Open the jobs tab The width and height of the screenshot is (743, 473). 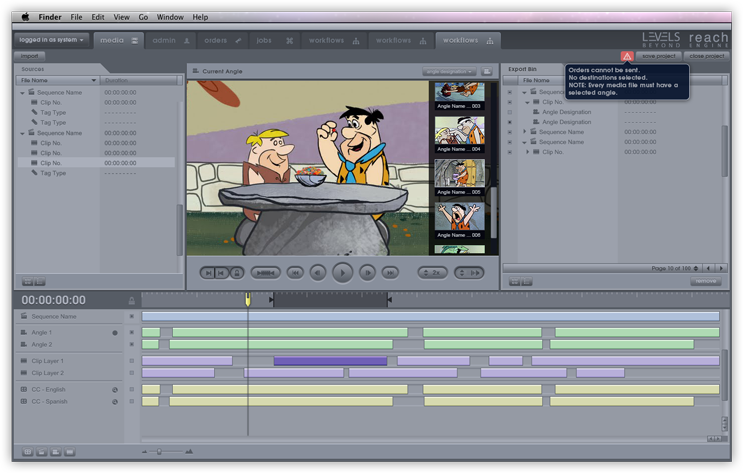click(x=274, y=41)
